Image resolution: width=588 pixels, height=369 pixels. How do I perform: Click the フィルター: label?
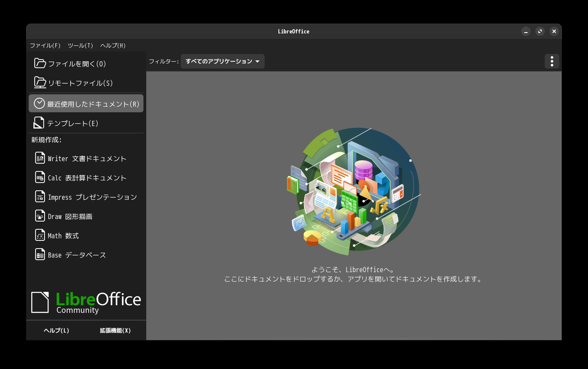pos(164,61)
